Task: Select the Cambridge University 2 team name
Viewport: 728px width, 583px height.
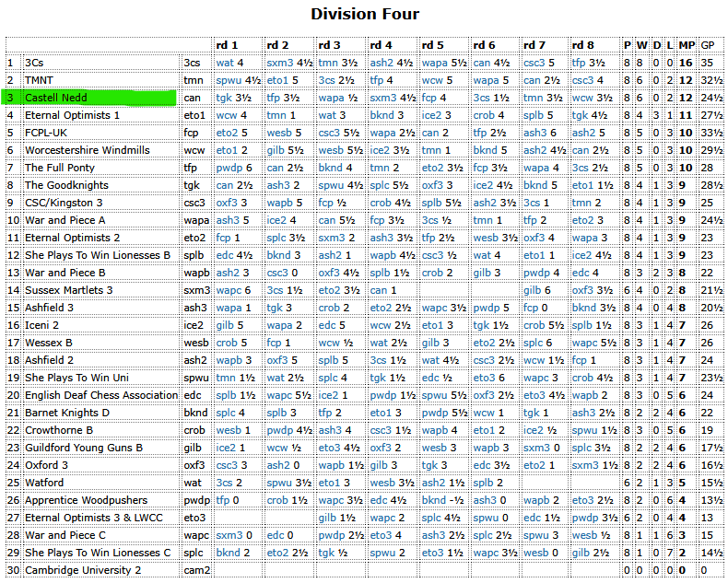Action: (x=83, y=570)
